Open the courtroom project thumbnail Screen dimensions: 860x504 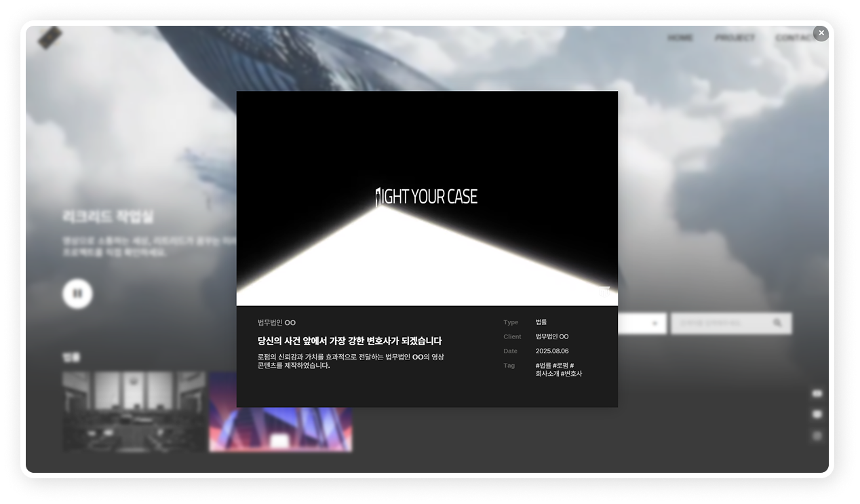[134, 411]
